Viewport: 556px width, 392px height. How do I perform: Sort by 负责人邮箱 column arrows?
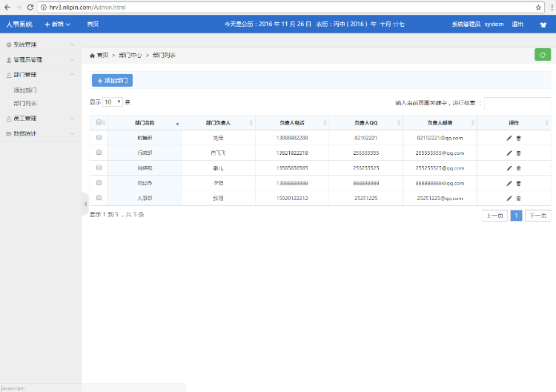[x=473, y=122]
